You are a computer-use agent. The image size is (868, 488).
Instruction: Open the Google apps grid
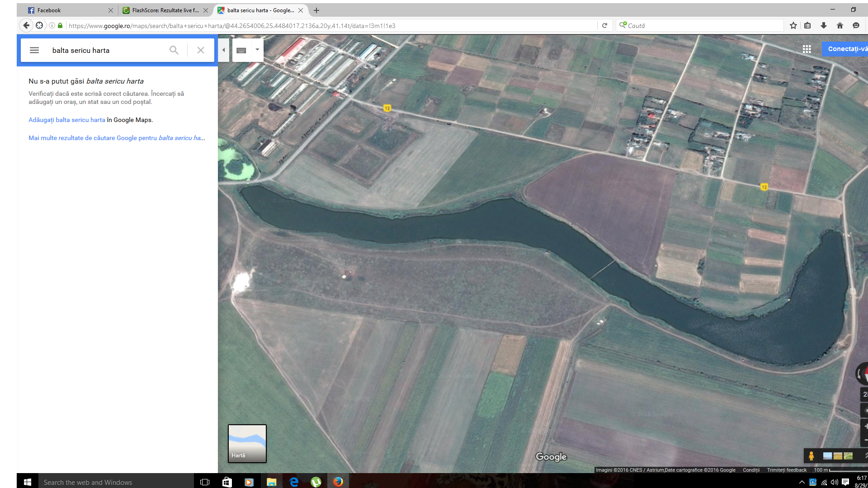(x=807, y=49)
